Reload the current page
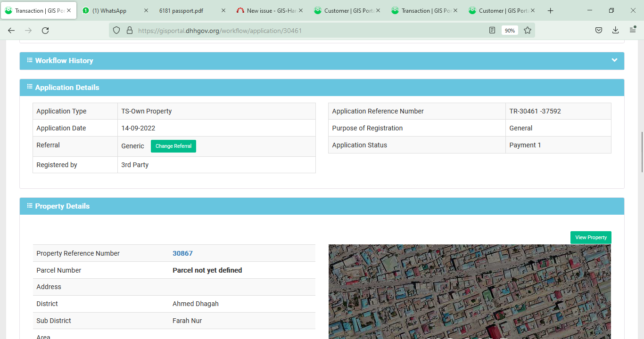 pyautogui.click(x=45, y=30)
